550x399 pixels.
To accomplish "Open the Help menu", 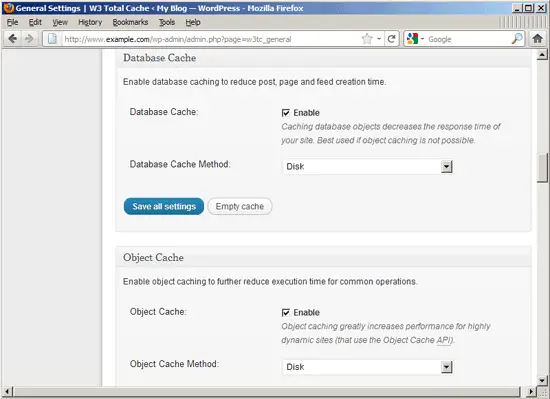I will (x=193, y=22).
